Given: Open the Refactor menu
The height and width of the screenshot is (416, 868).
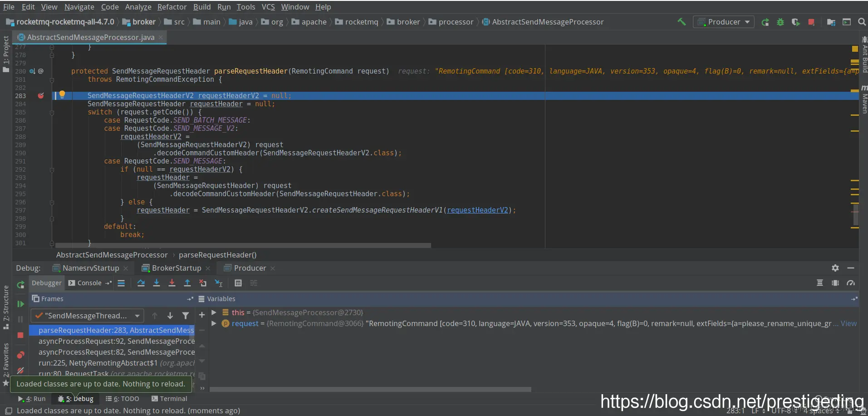Looking at the screenshot, I should click(x=172, y=7).
